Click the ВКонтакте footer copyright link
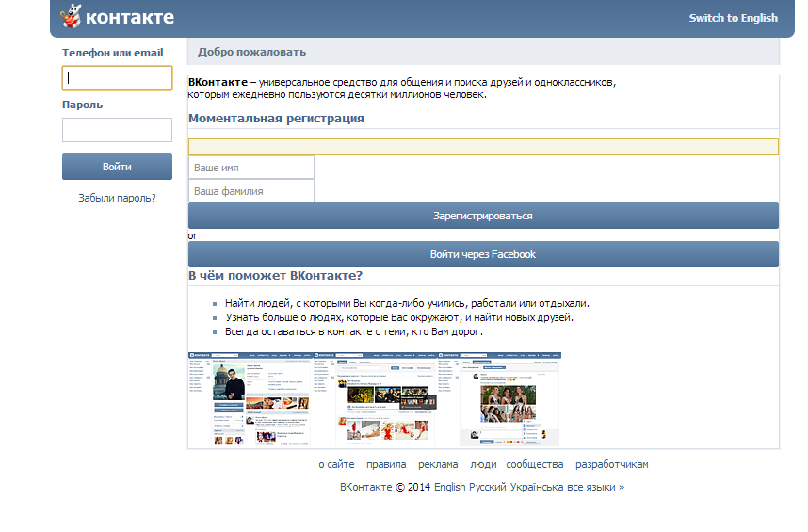The width and height of the screenshot is (808, 532). (x=366, y=487)
